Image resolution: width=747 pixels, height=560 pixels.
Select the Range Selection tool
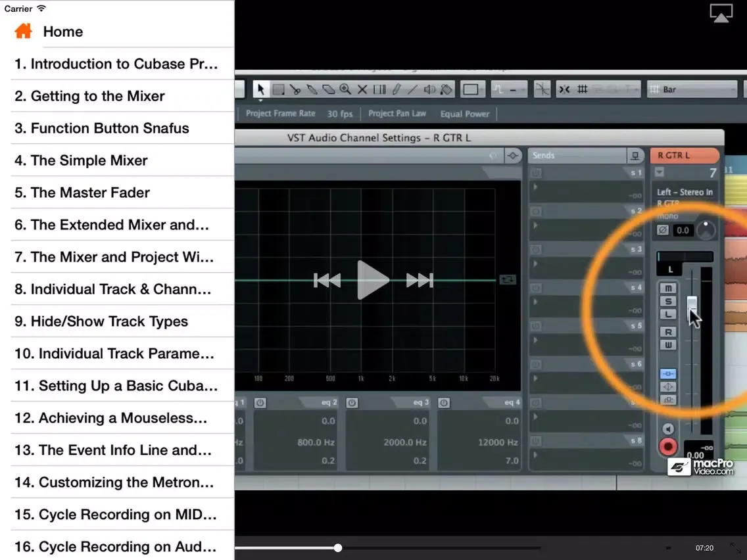278,89
